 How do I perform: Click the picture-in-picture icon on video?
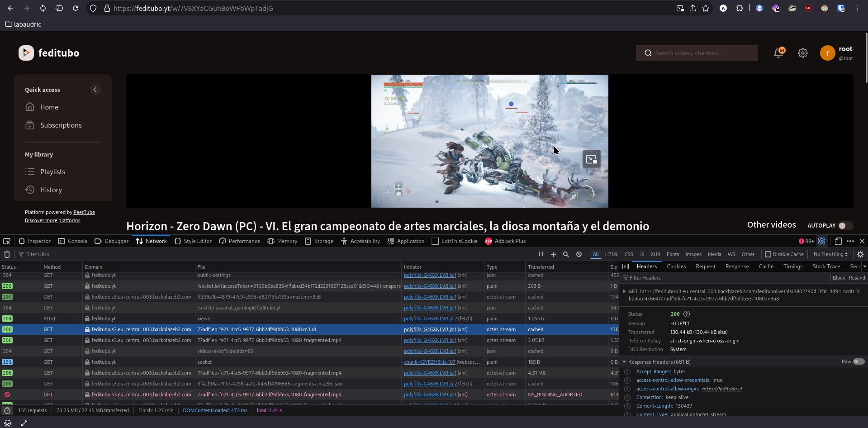click(x=591, y=159)
